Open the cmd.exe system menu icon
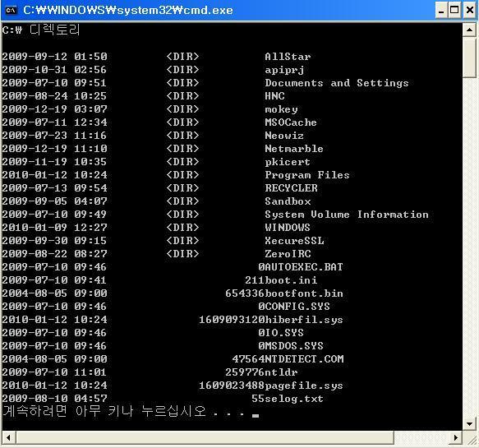The image size is (479, 448). pyautogui.click(x=11, y=10)
